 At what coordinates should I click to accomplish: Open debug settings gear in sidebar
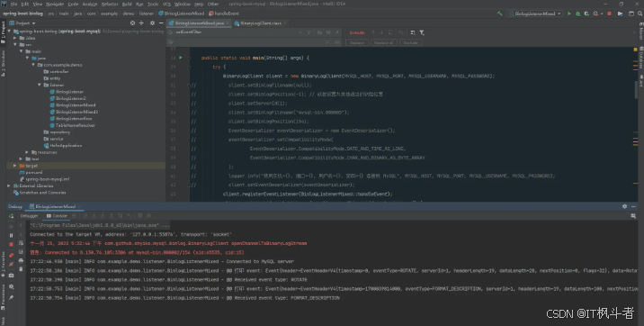point(11,286)
